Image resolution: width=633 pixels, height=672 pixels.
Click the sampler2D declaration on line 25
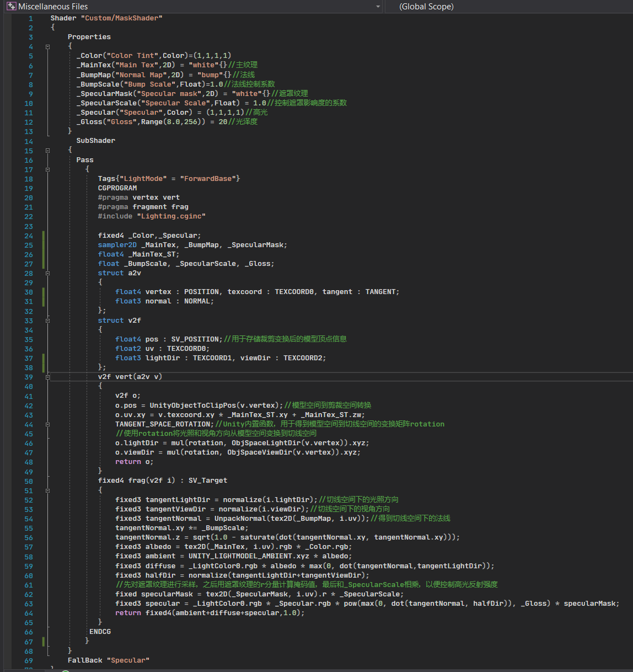point(192,245)
